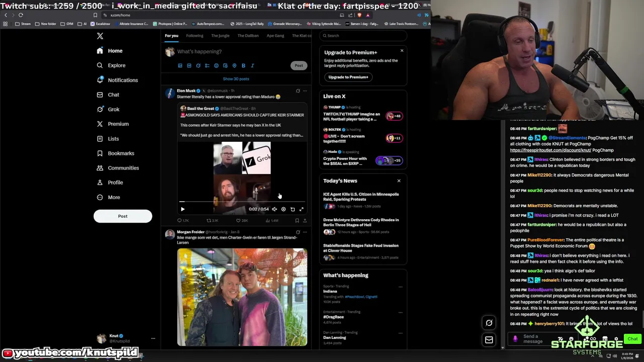
Task: Expand the More menu in sidebar
Action: pyautogui.click(x=108, y=197)
